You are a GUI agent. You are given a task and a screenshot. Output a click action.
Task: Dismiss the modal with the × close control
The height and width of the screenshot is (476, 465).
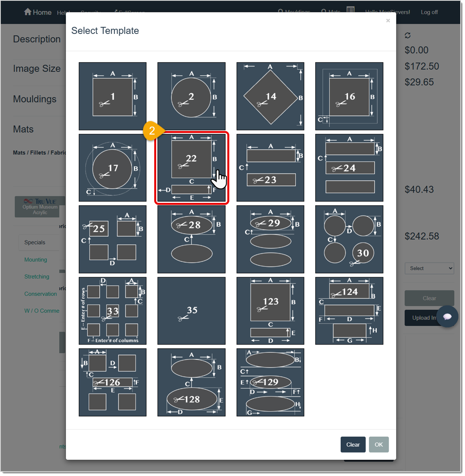pyautogui.click(x=388, y=20)
